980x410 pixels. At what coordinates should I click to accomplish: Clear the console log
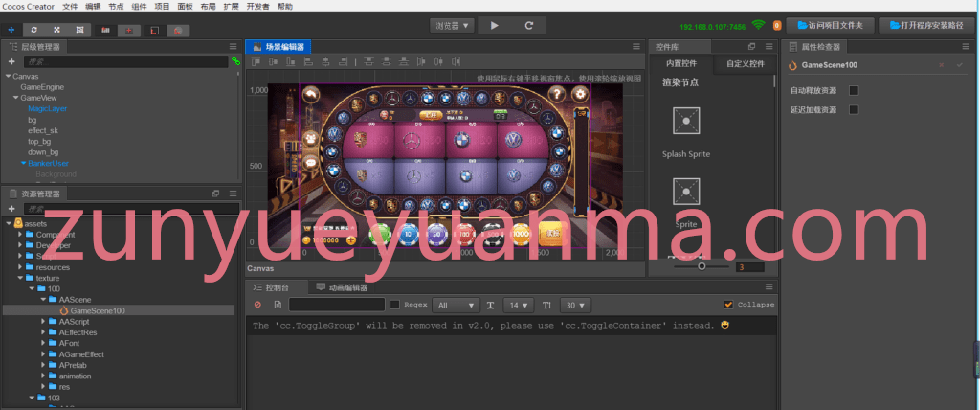(257, 305)
